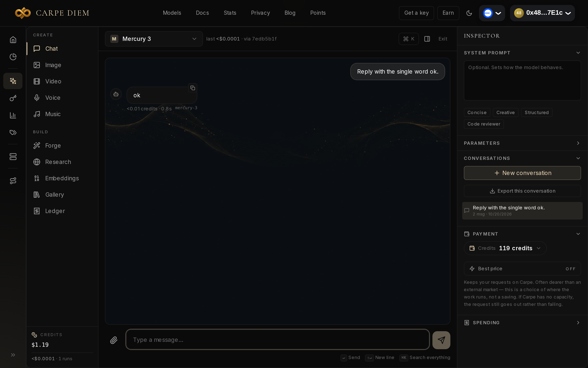Expand the sidebar with the double chevron
588x368 pixels.
tap(13, 355)
